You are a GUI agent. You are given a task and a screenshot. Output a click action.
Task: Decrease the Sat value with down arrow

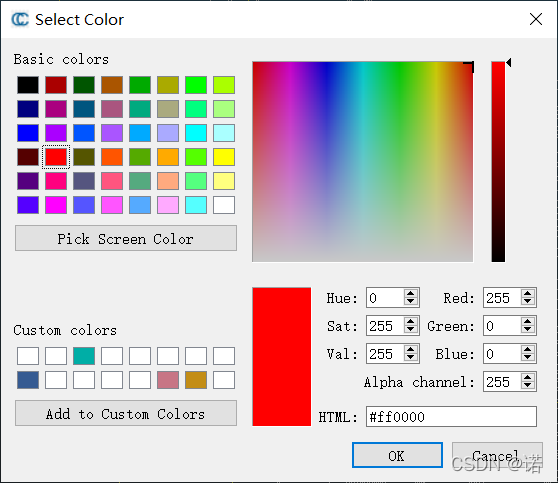[x=411, y=329]
